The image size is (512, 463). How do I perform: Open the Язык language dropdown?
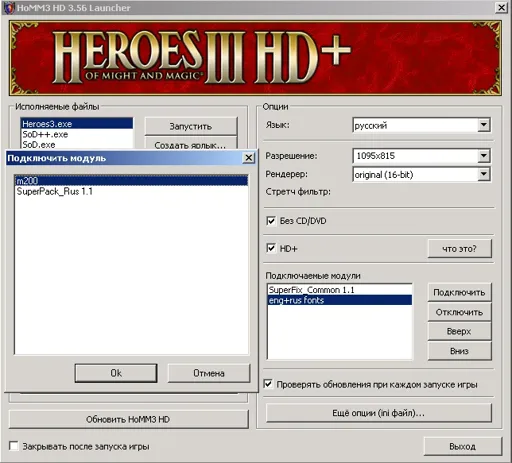point(483,125)
